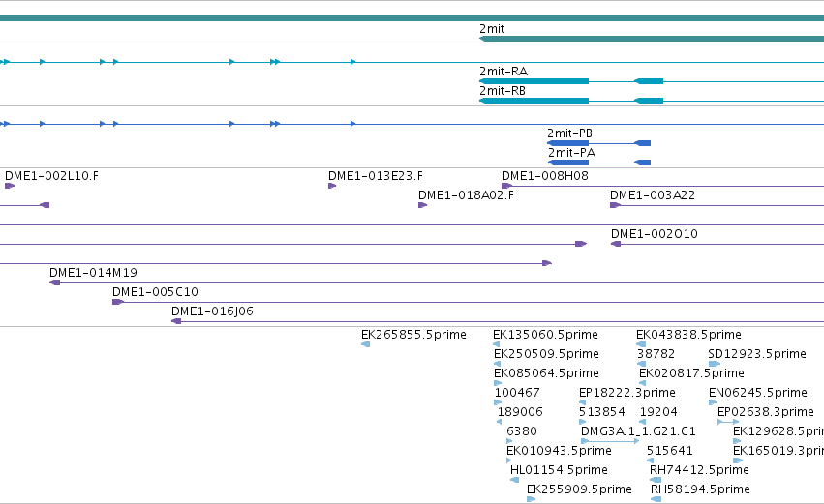
Task: Select the EK165019.3prime EST label
Action: click(778, 452)
